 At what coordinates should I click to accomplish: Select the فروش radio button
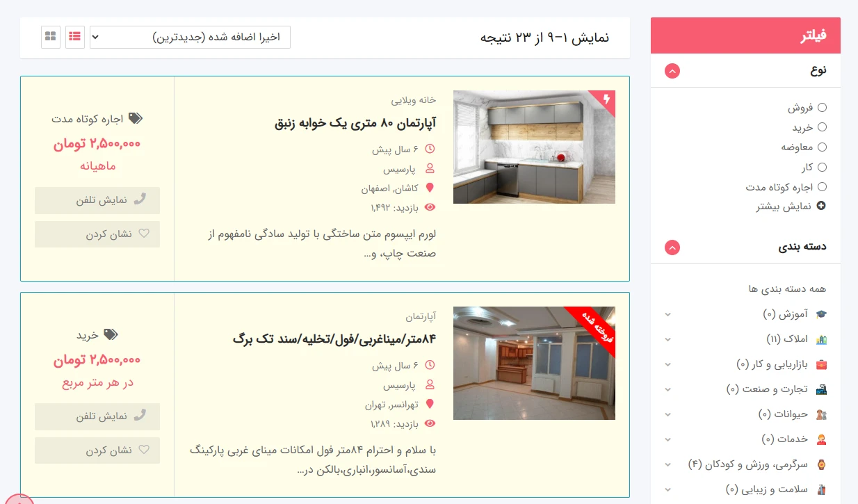coord(822,108)
